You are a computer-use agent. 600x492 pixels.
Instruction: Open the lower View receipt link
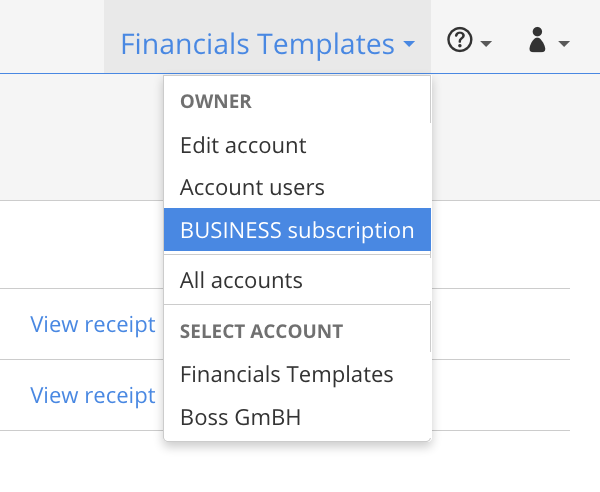pos(92,395)
